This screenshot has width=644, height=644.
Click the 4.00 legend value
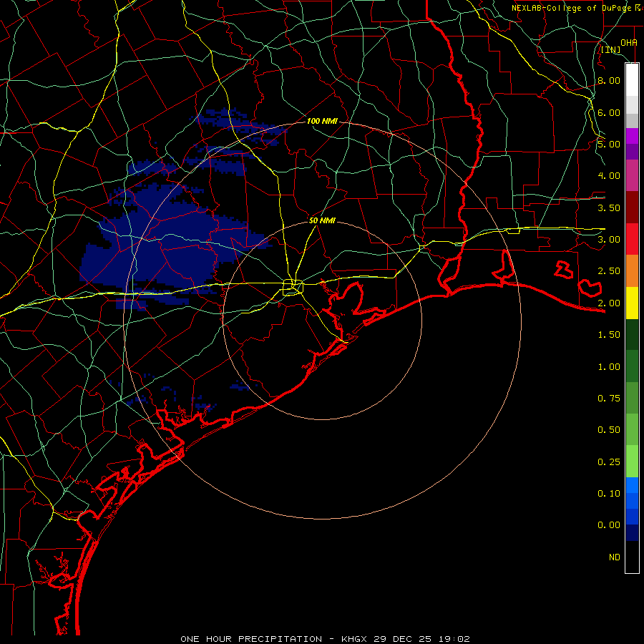(x=609, y=176)
